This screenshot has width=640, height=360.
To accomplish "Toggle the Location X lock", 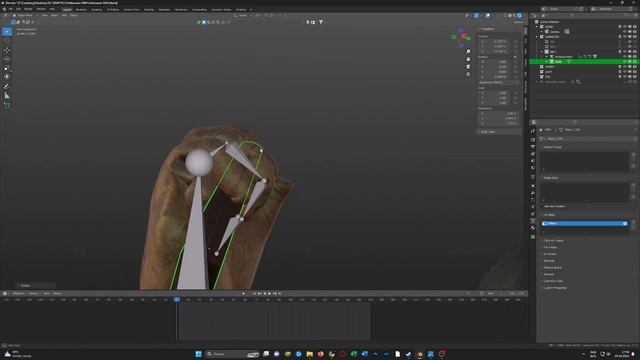I will (516, 41).
